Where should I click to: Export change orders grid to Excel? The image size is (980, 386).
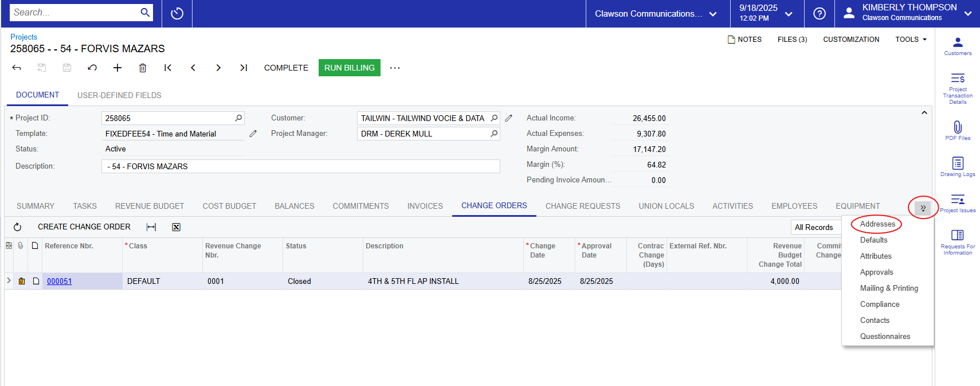177,227
